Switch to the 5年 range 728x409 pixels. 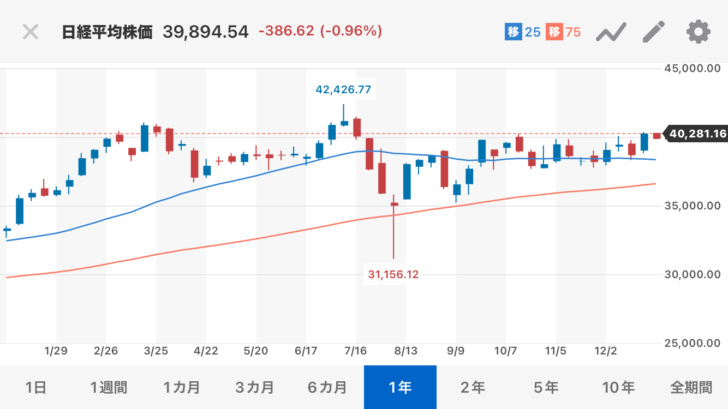[546, 387]
